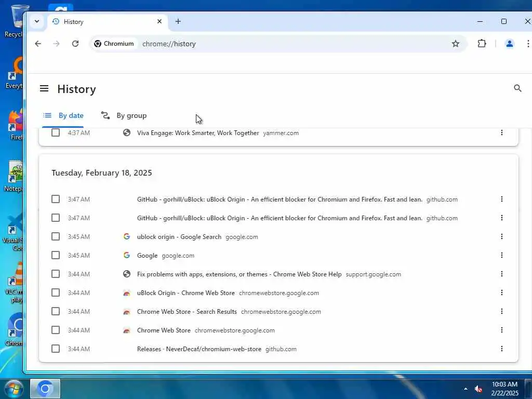Screen dimensions: 532x399
Task: Open the uBlock Origin - Chrome Web Store link
Action: click(x=186, y=293)
